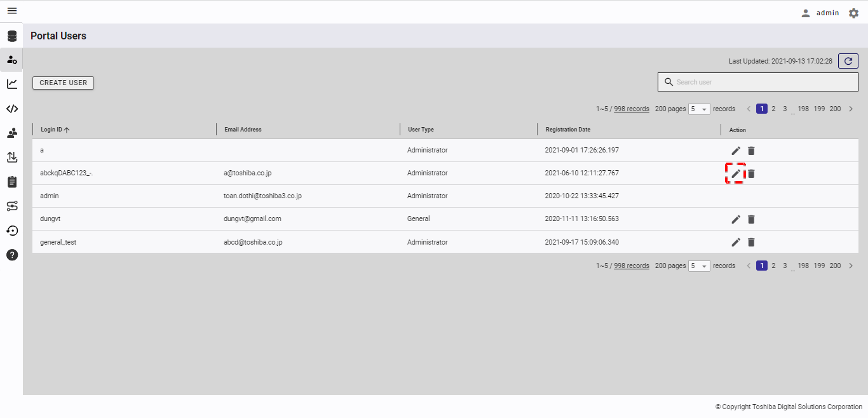The image size is (868, 418).
Task: Go to page 199 in top pagination
Action: click(x=819, y=109)
